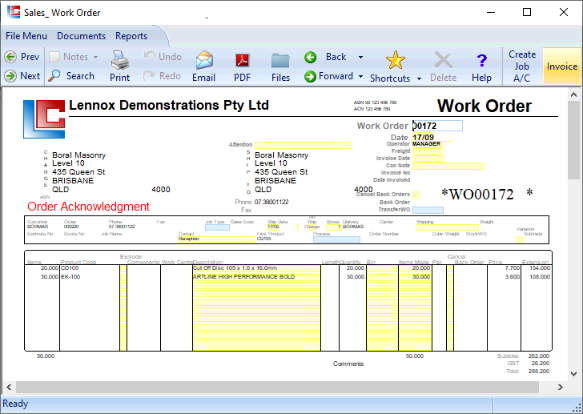
Task: Click ARTLINE HIGH PERFORMANCE BOLD description
Action: [256, 277]
